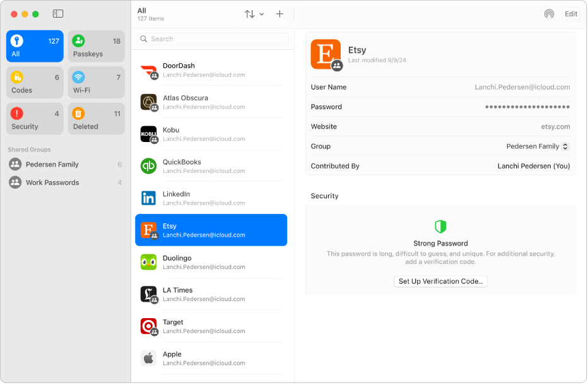The image size is (588, 385).
Task: Open the Wi-Fi category
Action: [97, 83]
